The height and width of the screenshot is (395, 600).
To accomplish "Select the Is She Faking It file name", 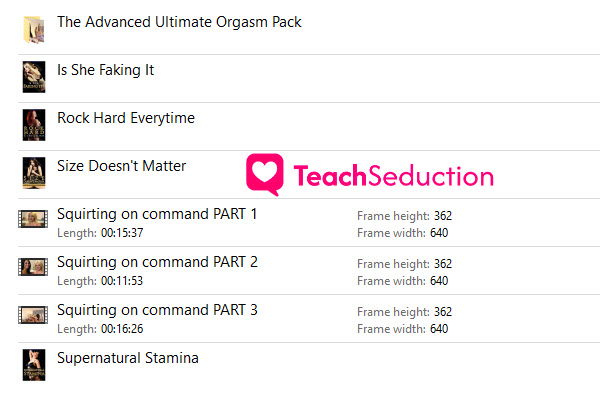I will pyautogui.click(x=106, y=70).
